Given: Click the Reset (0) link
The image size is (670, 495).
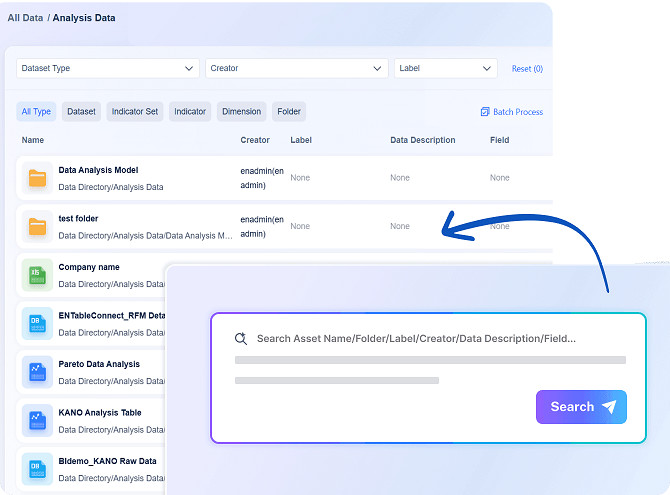Looking at the screenshot, I should tap(527, 69).
